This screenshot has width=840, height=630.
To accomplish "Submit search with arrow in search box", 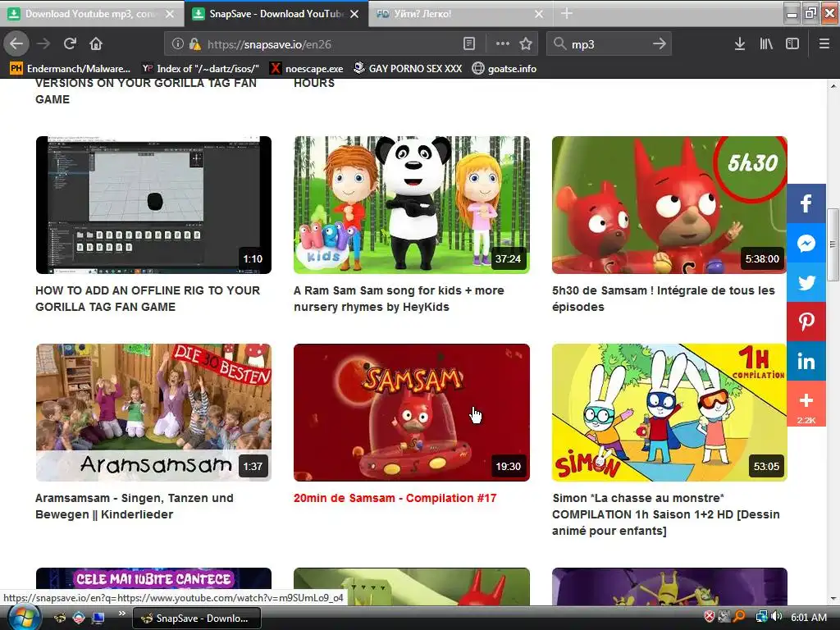I will (660, 44).
